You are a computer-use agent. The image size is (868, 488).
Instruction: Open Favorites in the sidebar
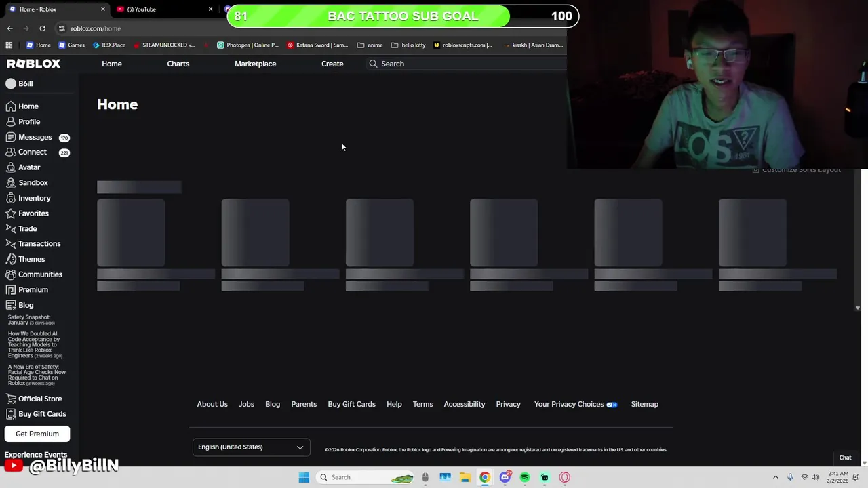click(x=27, y=213)
